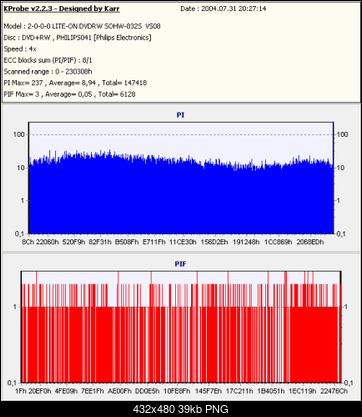Screen dimensions: 362x417
Task: Click the 'Speed : 4x' line
Action: click(x=20, y=49)
